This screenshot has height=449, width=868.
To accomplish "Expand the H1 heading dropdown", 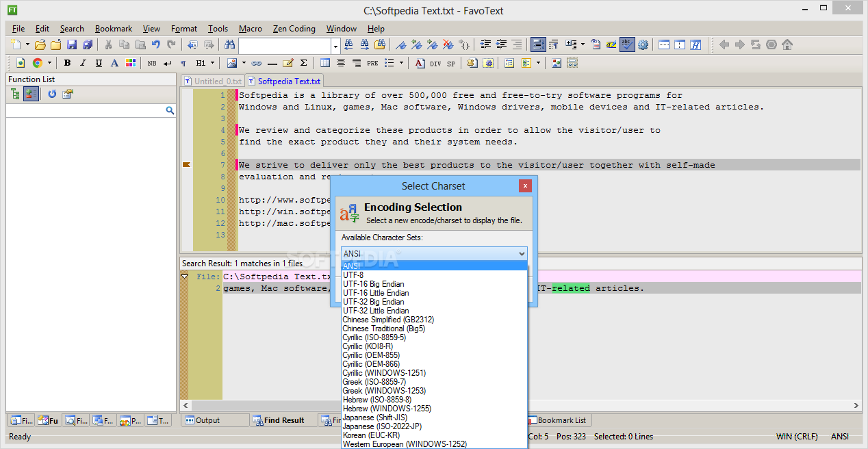I will [212, 63].
